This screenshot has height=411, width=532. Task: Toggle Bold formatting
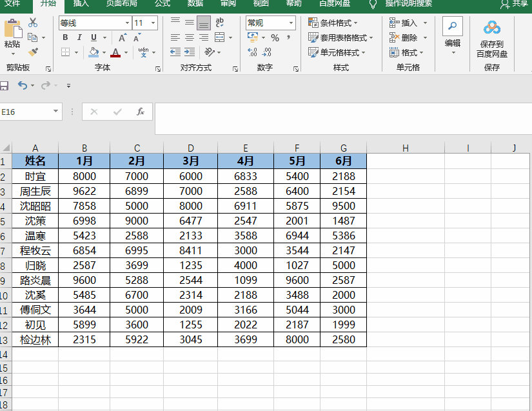(65, 37)
